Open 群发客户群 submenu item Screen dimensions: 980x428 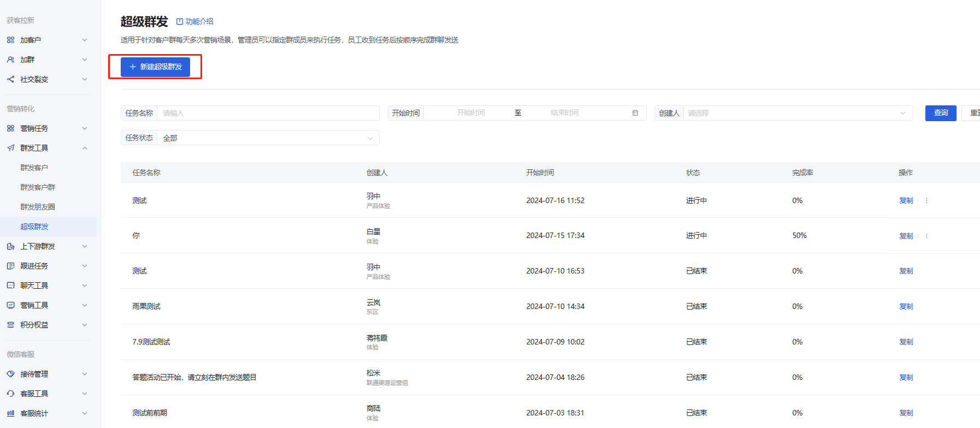38,187
